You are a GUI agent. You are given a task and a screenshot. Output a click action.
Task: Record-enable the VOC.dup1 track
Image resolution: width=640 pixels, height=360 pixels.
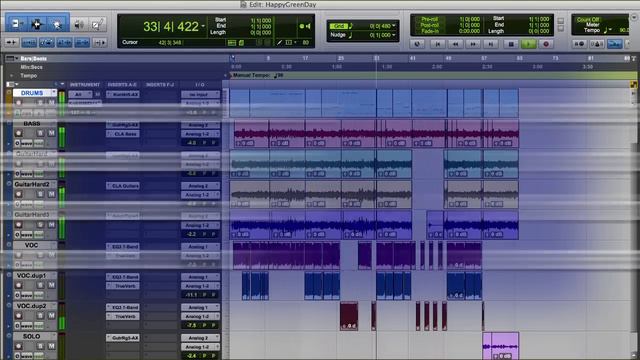point(18,285)
